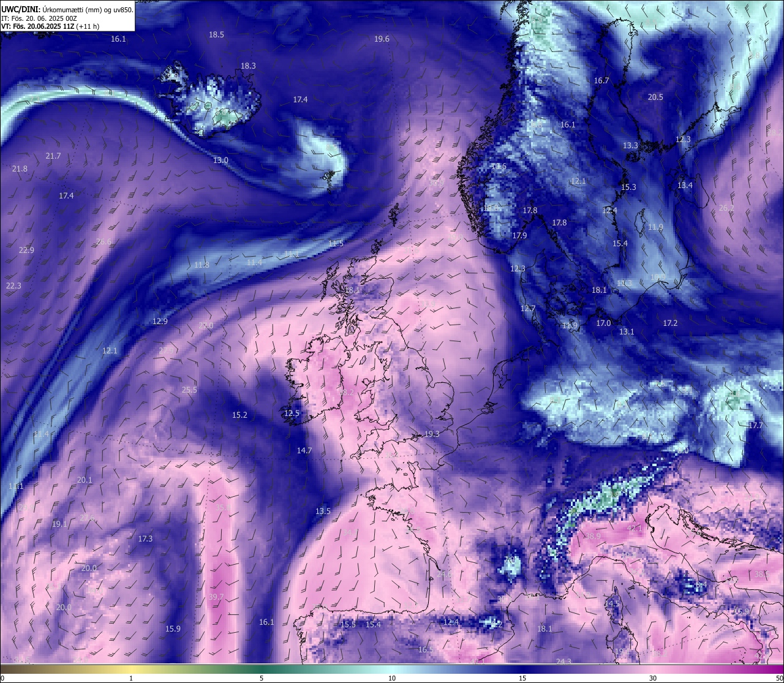Click the '16.5' value over Spain
Viewport: 784px width, 683px height.
[426, 650]
